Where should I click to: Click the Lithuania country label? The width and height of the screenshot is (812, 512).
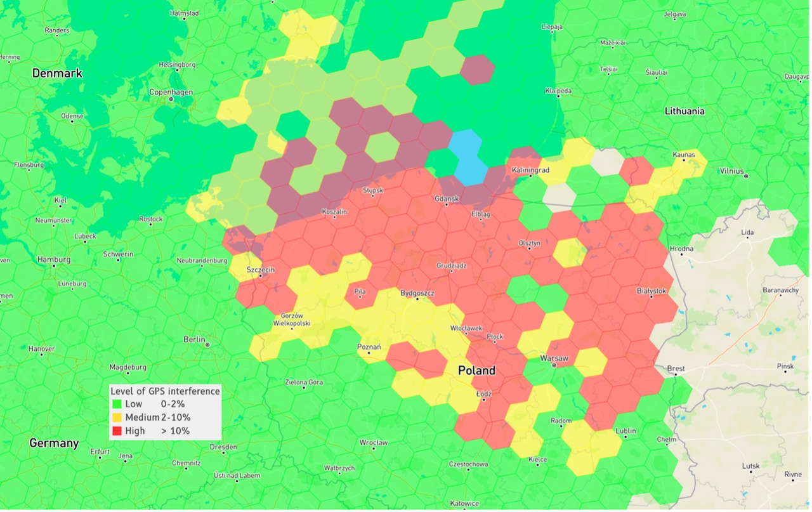(684, 111)
